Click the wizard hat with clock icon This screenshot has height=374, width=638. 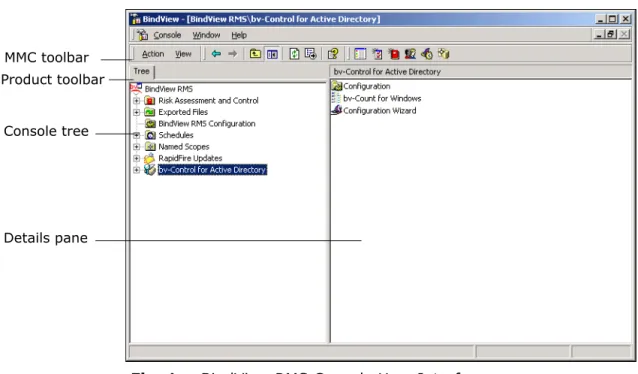point(427,54)
